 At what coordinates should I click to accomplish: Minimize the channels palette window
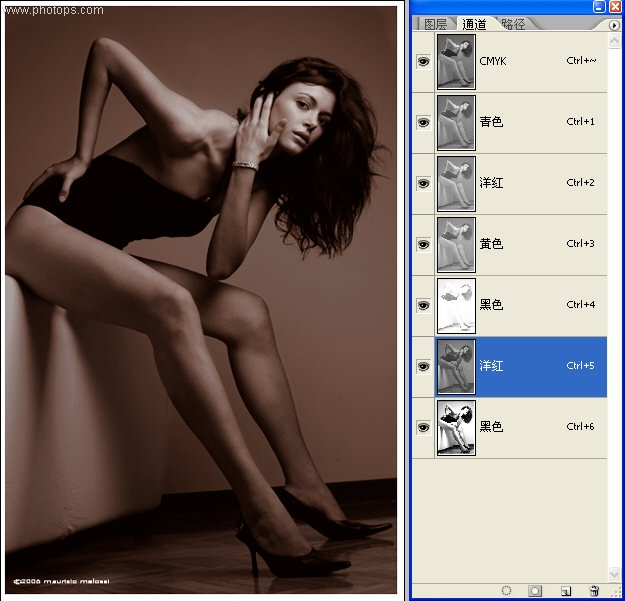tap(599, 6)
